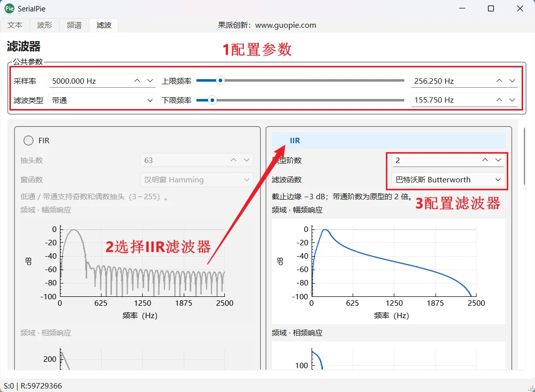Click the www.guopie.com website text
This screenshot has height=392, width=535.
tap(286, 25)
